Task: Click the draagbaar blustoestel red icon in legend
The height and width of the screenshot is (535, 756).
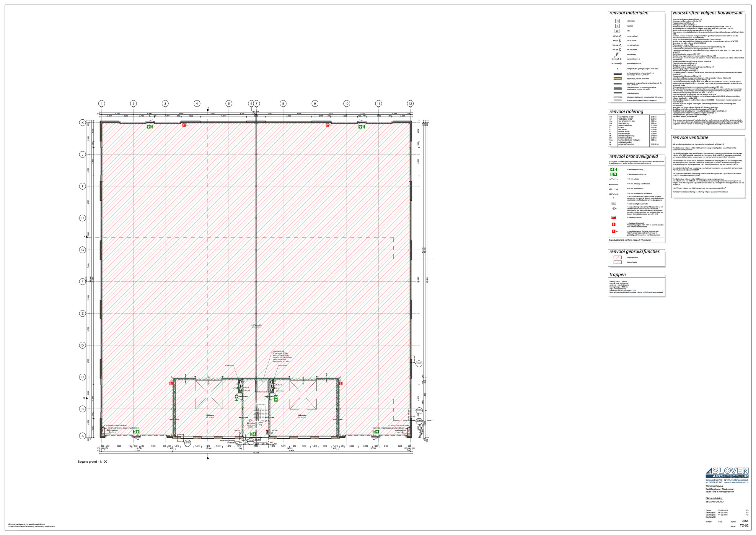Action: tap(614, 224)
